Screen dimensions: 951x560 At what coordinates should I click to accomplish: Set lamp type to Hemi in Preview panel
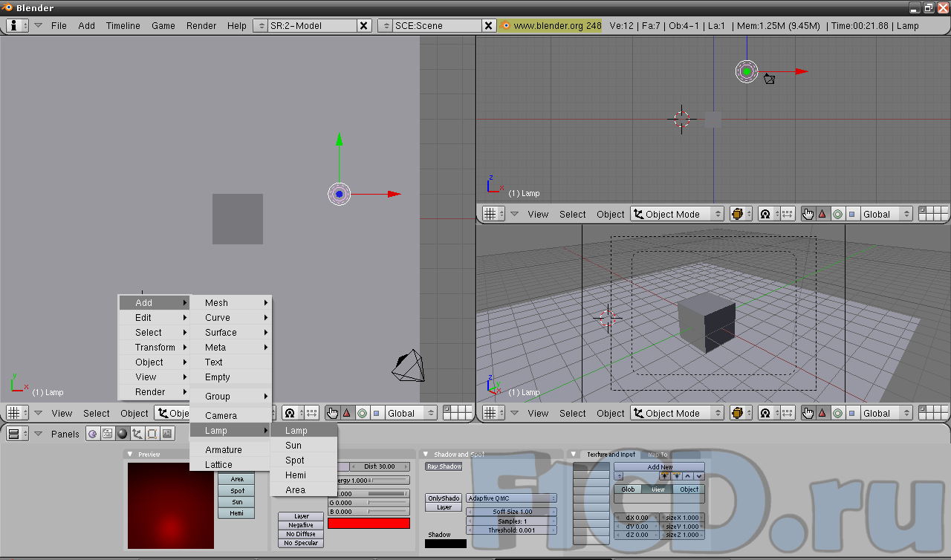(x=236, y=513)
